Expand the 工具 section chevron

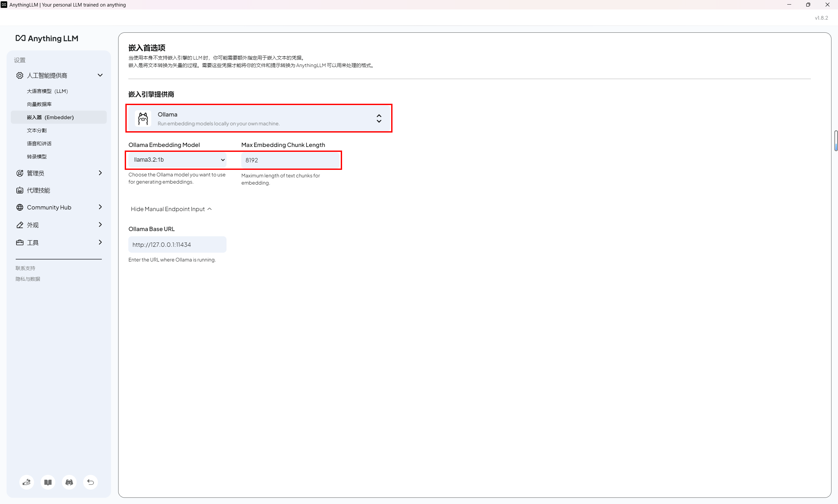click(100, 242)
